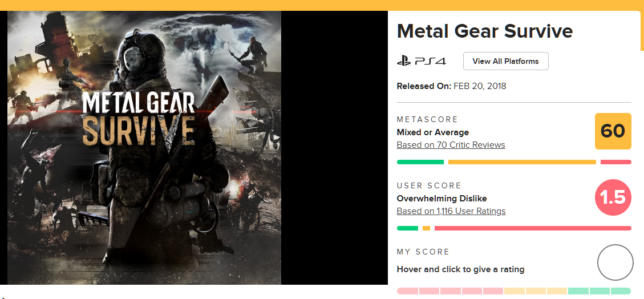Screen dimensions: 644x299
Task: Open Based on 70 Critic Reviews link
Action: (x=451, y=145)
